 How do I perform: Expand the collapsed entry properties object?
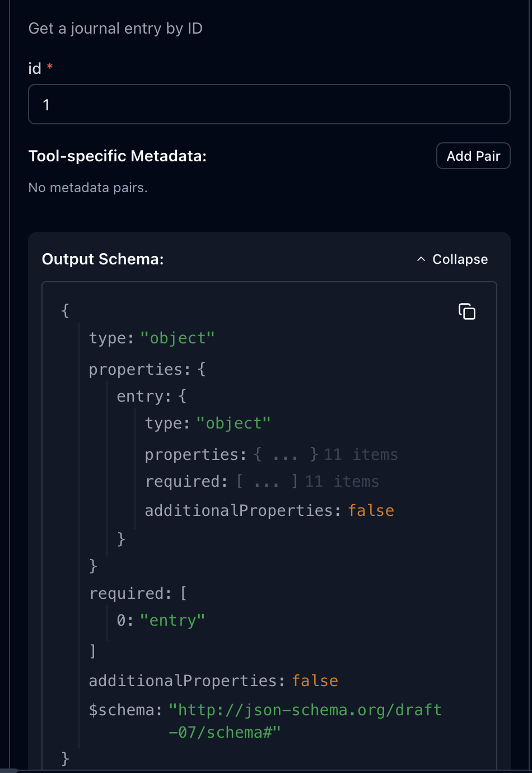286,455
